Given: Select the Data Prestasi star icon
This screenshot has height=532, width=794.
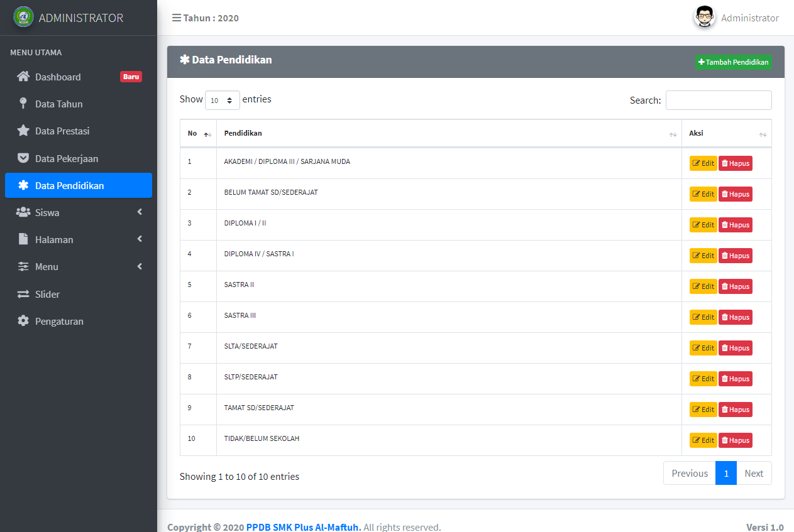Looking at the screenshot, I should [22, 131].
